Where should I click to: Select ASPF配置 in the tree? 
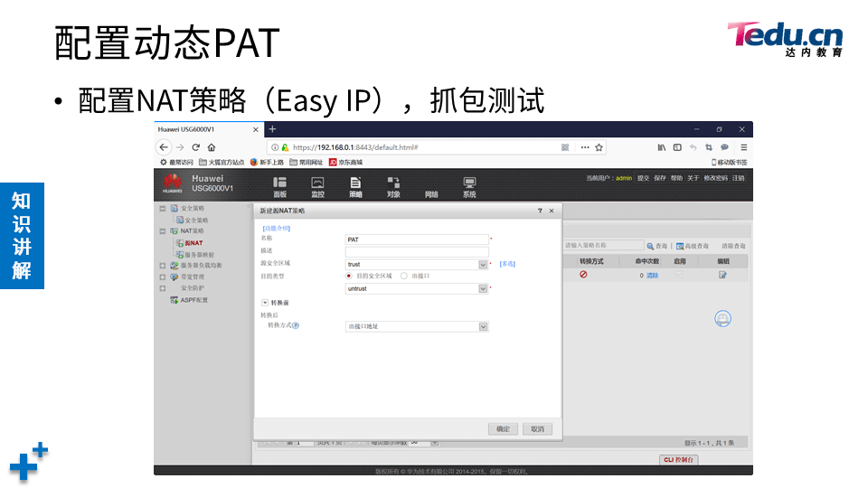click(193, 300)
